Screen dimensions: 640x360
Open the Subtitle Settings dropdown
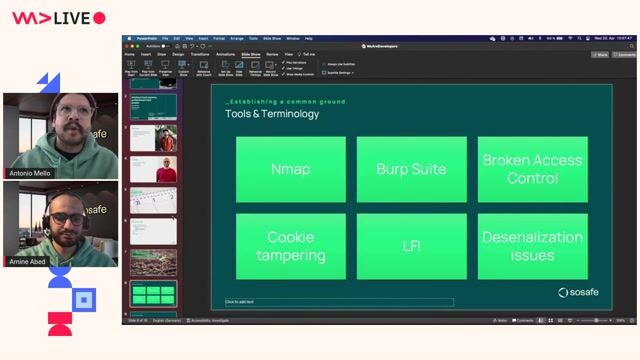[x=338, y=73]
